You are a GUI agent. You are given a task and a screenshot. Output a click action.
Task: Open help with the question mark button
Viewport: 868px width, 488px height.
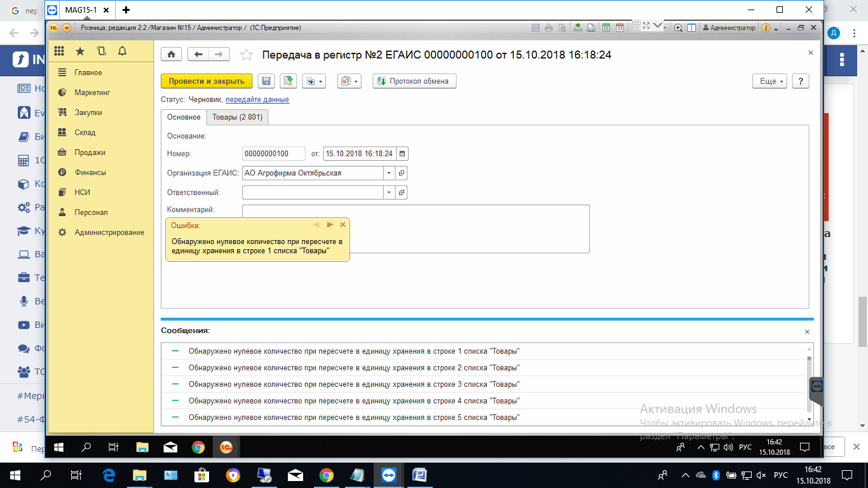pyautogui.click(x=801, y=81)
